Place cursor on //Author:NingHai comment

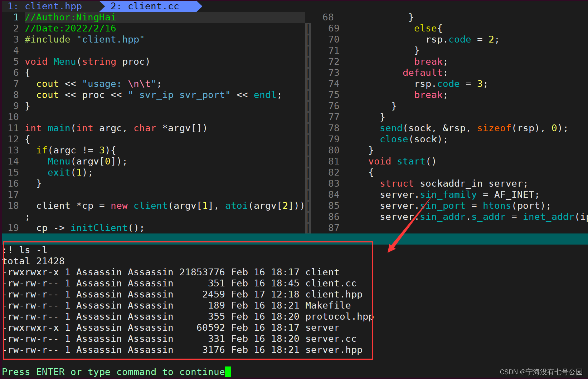(71, 17)
